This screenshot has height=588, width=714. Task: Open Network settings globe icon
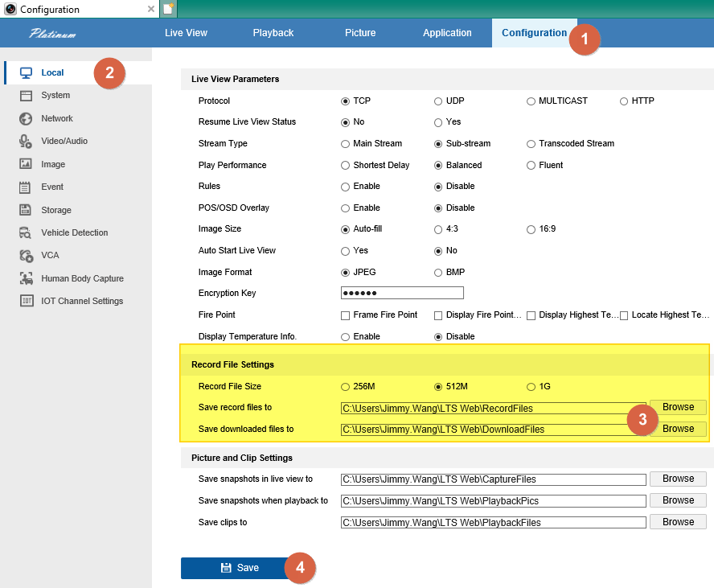click(26, 118)
